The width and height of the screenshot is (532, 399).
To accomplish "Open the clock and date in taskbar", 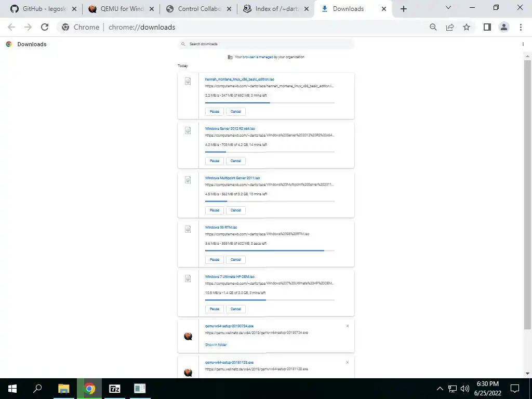I will (487, 389).
